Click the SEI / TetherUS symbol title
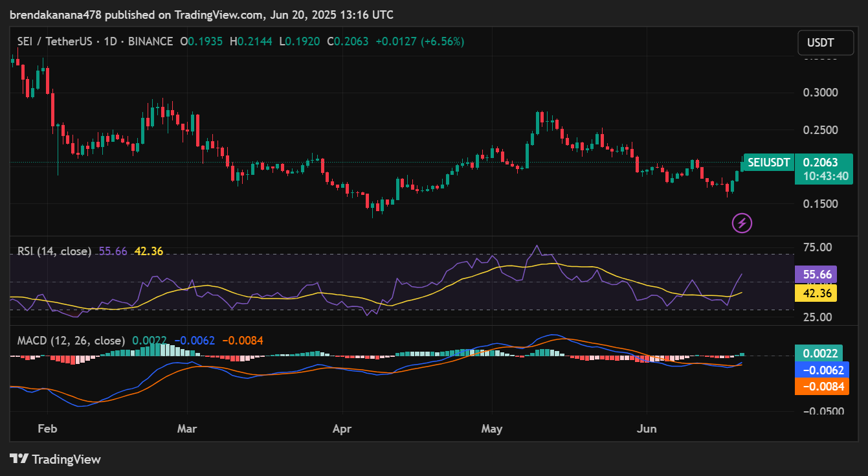This screenshot has width=868, height=476. (55, 41)
